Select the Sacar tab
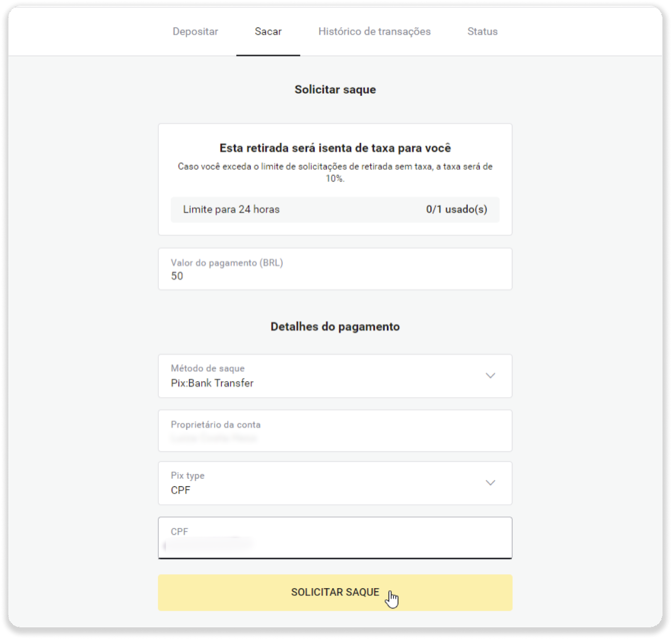The height and width of the screenshot is (639, 672). pyautogui.click(x=268, y=31)
